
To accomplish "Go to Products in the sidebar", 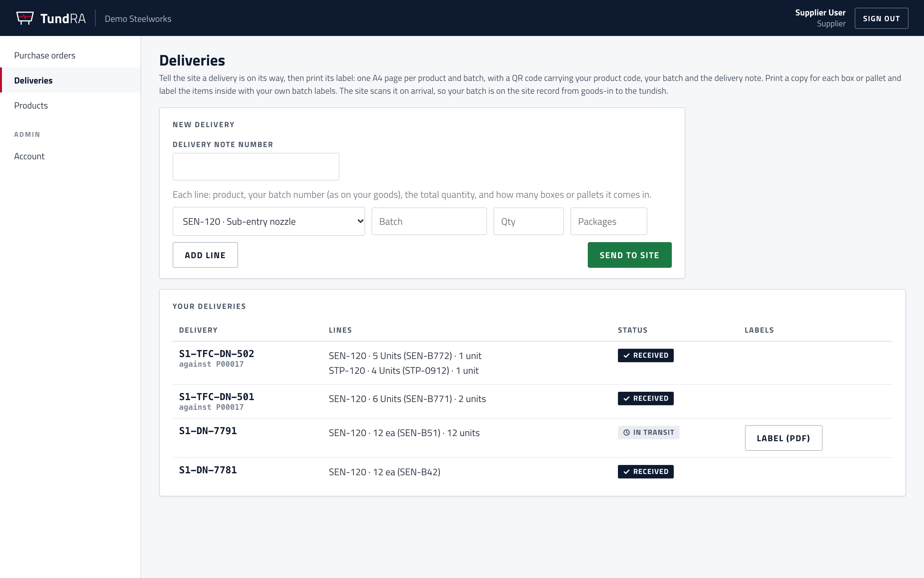I will (x=70, y=105).
